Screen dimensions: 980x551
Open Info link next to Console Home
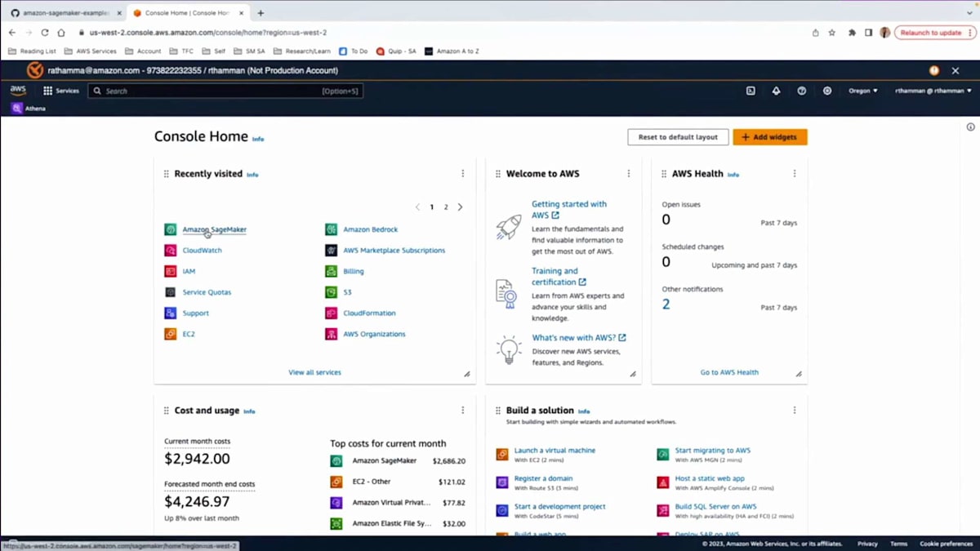point(258,139)
